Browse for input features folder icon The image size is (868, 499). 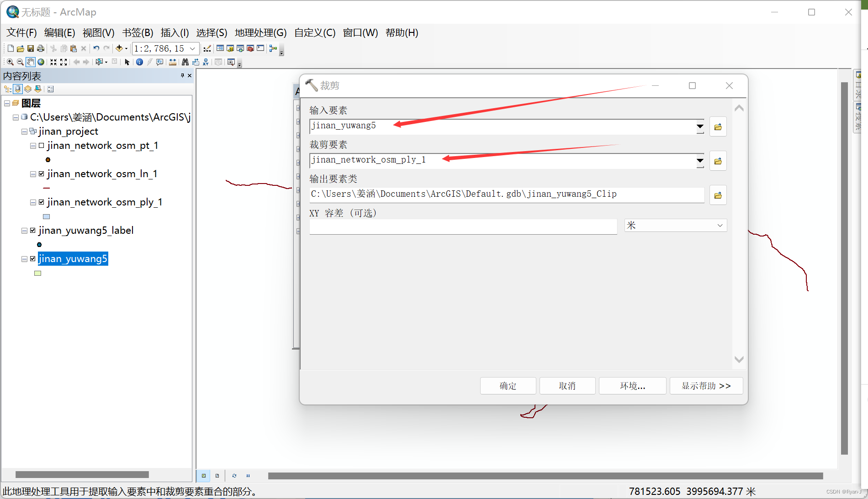tap(718, 126)
